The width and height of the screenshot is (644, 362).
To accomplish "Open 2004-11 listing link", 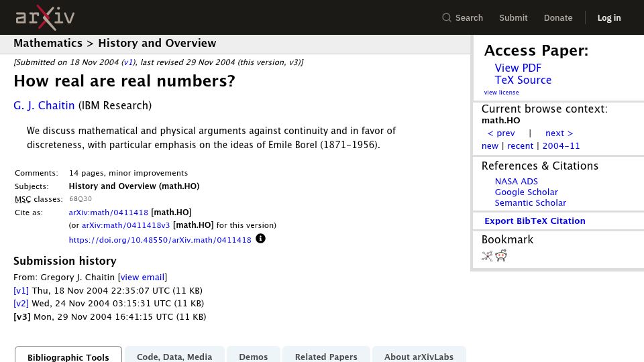I will [x=561, y=145].
